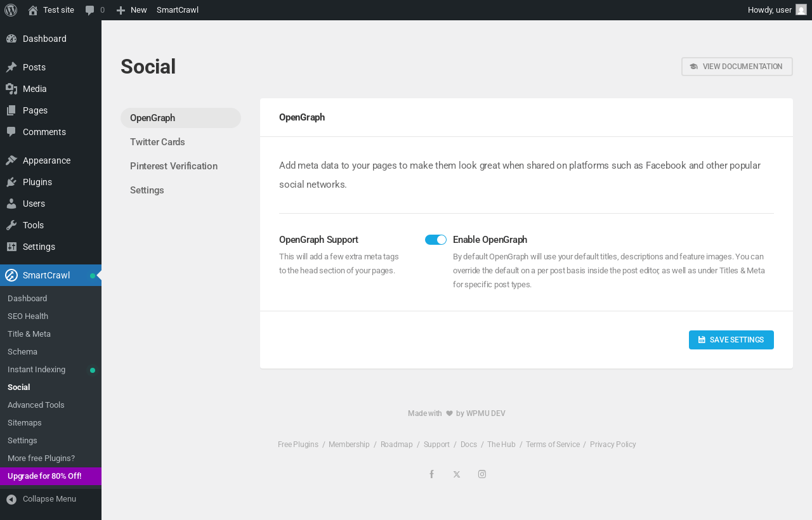
Task: Open Test site link in admin bar
Action: [x=58, y=10]
